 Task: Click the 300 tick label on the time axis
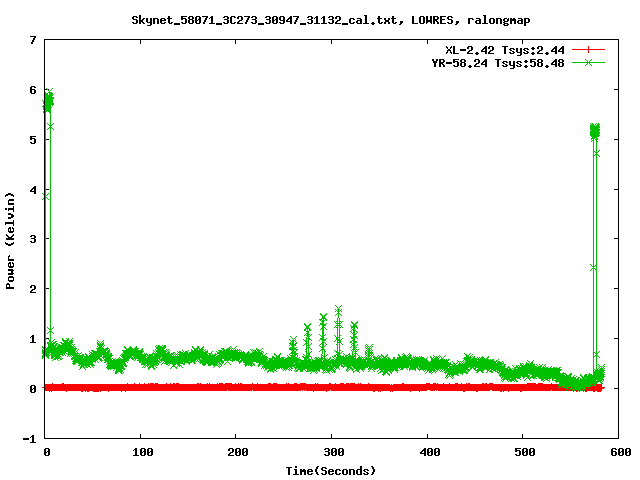coord(331,452)
